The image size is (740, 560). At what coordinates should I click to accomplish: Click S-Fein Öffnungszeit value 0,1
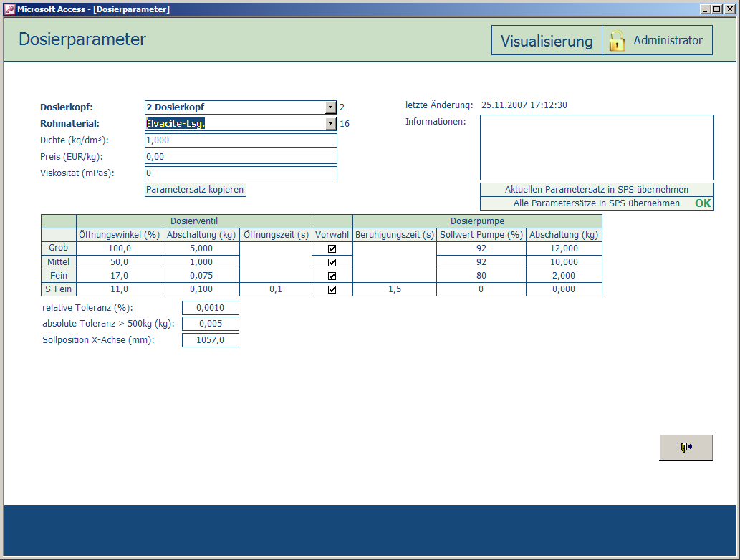276,290
